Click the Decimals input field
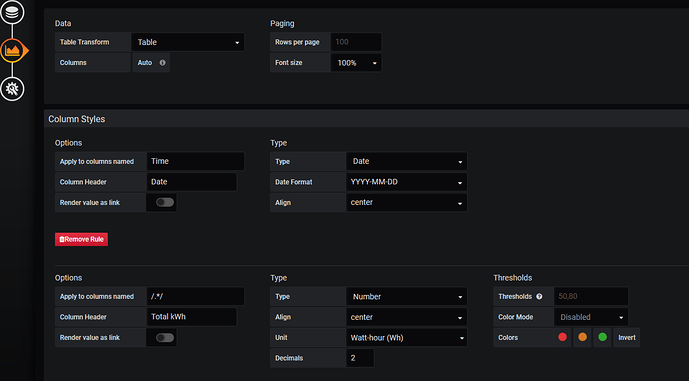The image size is (689, 381). click(360, 358)
